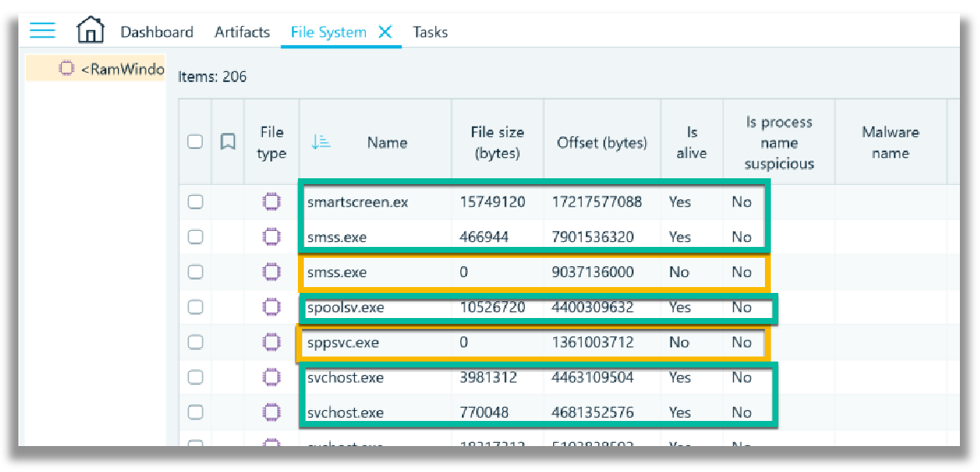Image resolution: width=980 pixels, height=472 pixels.
Task: Click the offset value 17217577088
Action: 597,202
